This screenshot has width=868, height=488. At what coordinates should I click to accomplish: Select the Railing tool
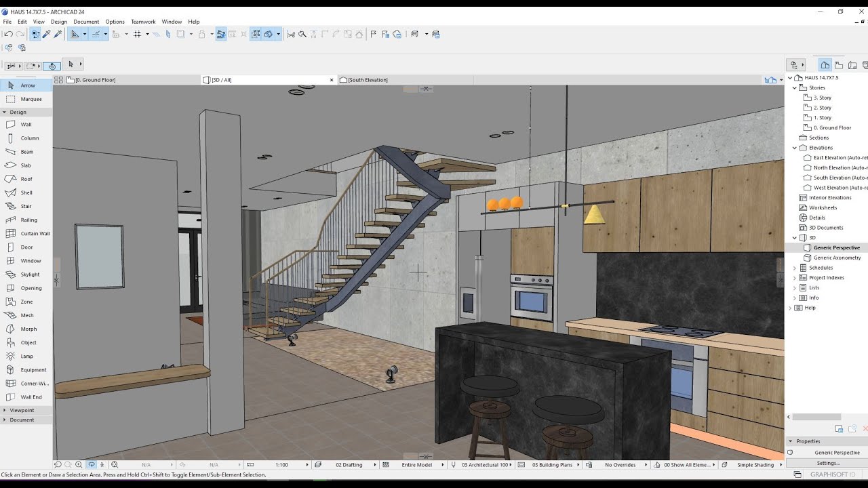tap(26, 220)
